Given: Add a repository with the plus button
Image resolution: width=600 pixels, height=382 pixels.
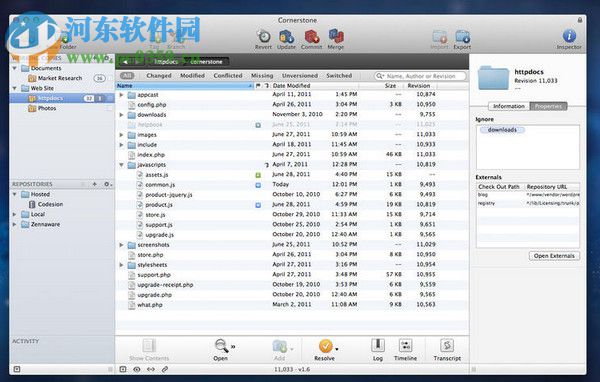Looking at the screenshot, I should pos(95,184).
